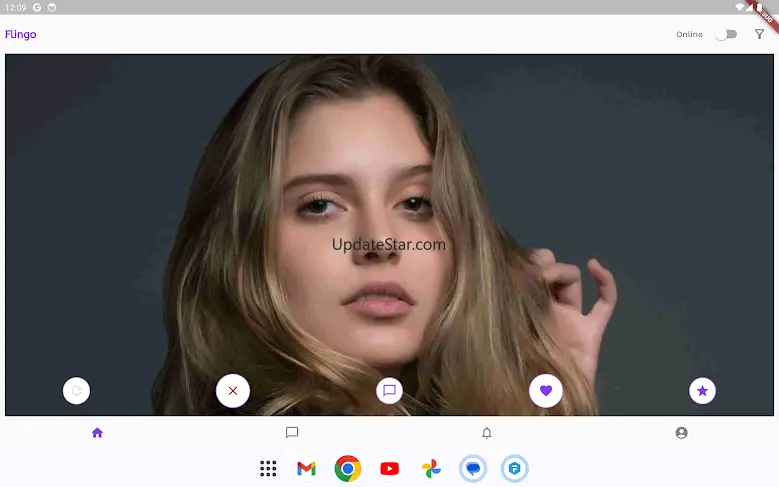Open the filter funnel icon
The height and width of the screenshot is (487, 779).
[x=759, y=34]
